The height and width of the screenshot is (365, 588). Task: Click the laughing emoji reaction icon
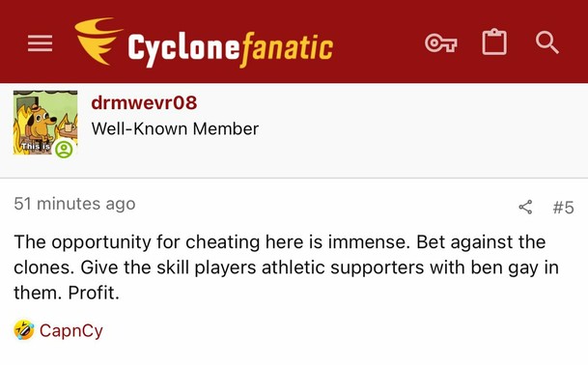[x=24, y=330]
